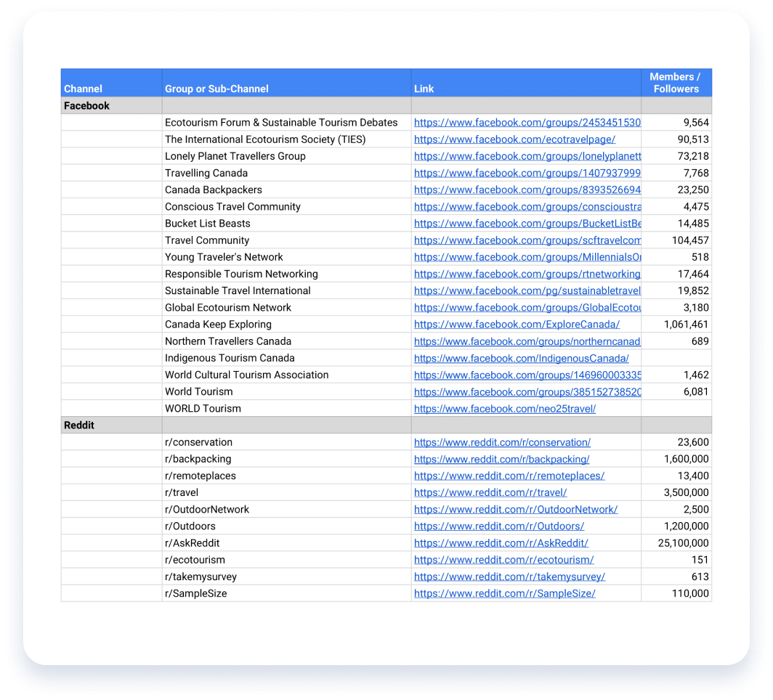Viewport: 773px width, 700px height.
Task: Open the Canada Backpackers group link
Action: (527, 190)
